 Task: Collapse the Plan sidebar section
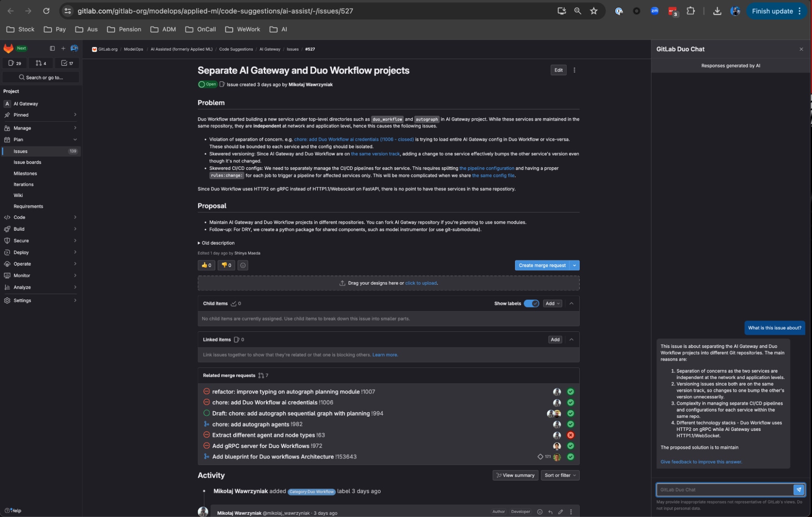(x=41, y=139)
